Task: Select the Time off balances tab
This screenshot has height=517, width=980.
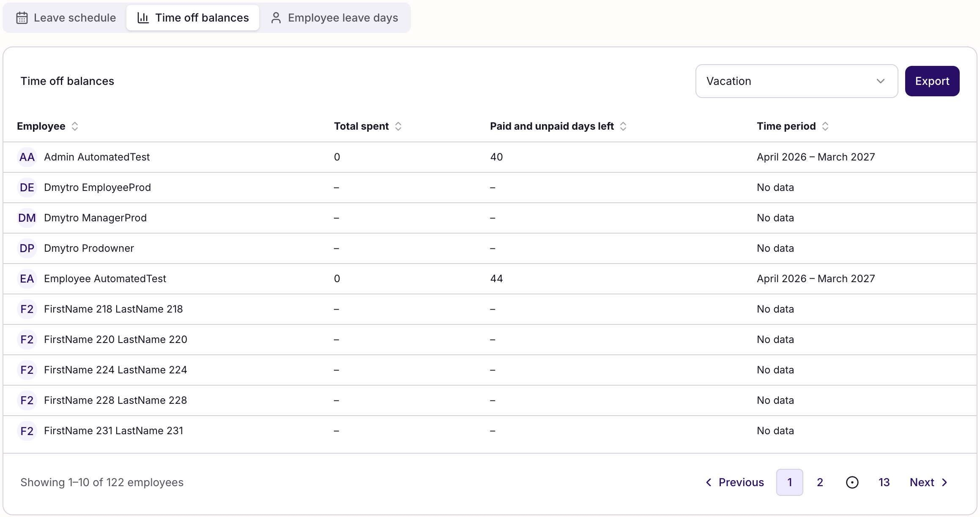Action: 193,18
